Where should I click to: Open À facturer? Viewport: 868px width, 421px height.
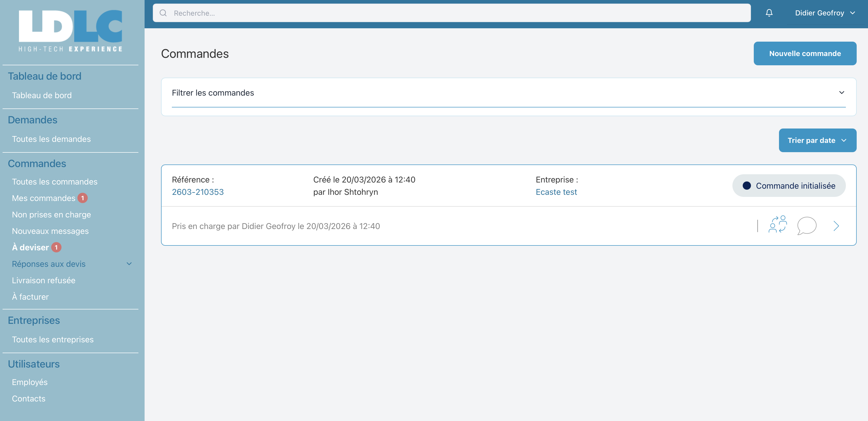tap(30, 297)
